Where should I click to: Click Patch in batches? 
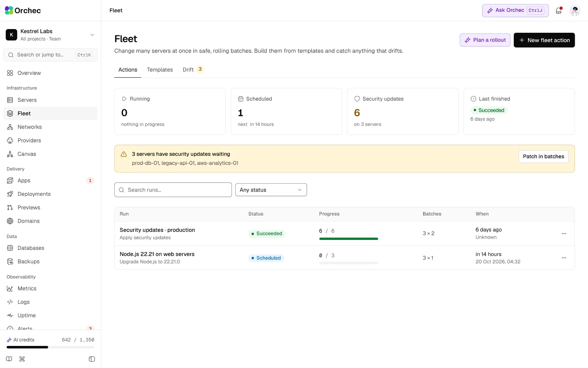pos(544,157)
